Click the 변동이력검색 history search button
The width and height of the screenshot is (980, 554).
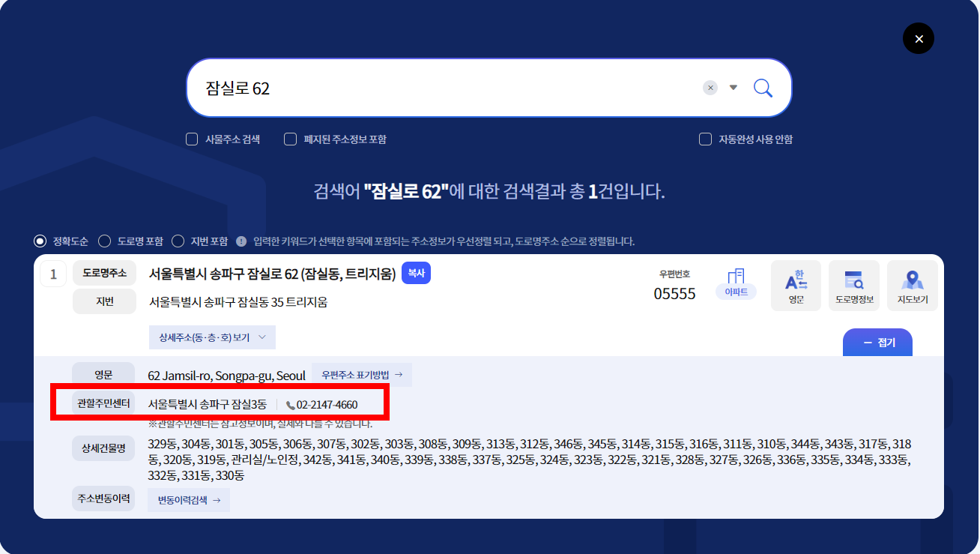coord(188,499)
